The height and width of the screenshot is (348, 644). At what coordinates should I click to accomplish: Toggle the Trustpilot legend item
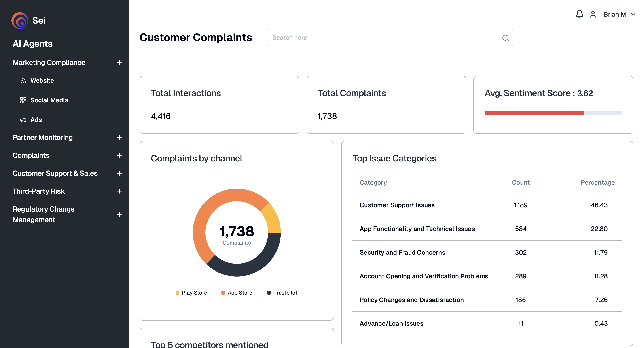pos(282,293)
